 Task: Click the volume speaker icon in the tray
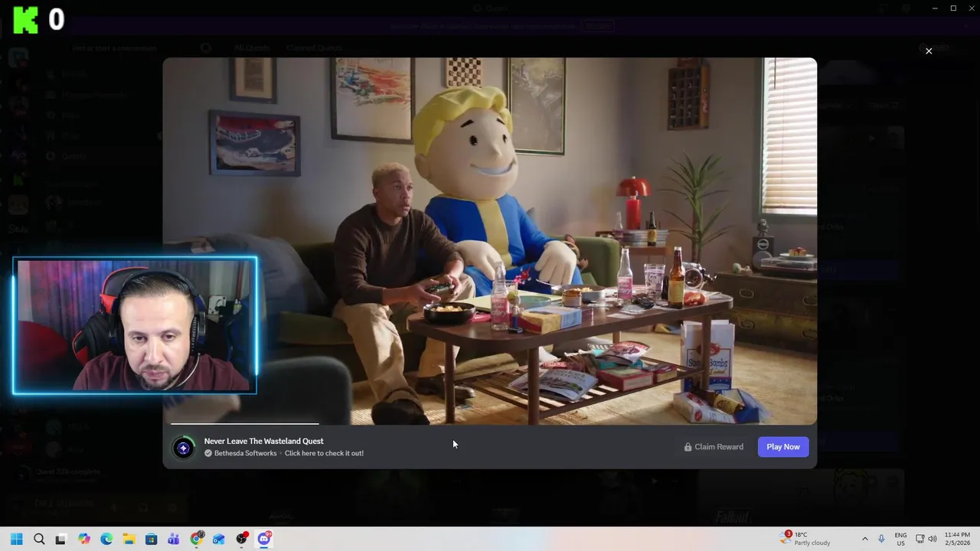click(x=933, y=539)
